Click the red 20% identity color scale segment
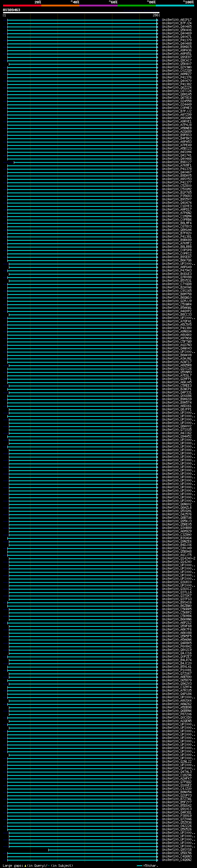 point(22,6)
